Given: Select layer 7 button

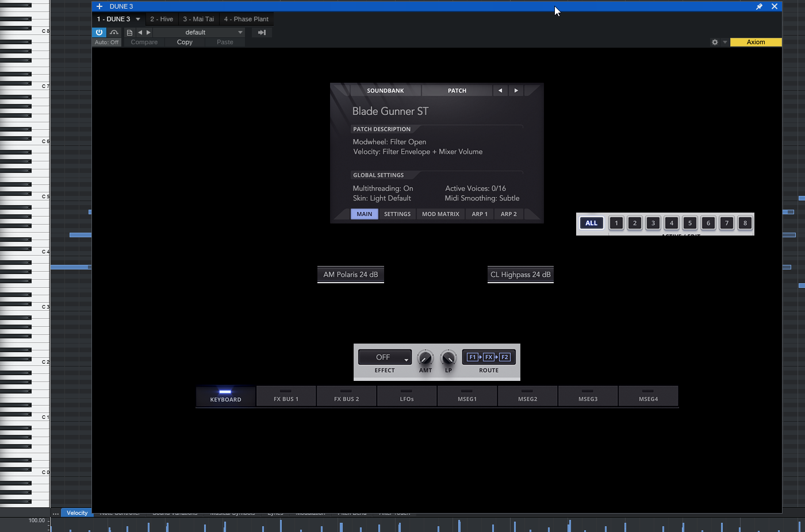Looking at the screenshot, I should [727, 223].
